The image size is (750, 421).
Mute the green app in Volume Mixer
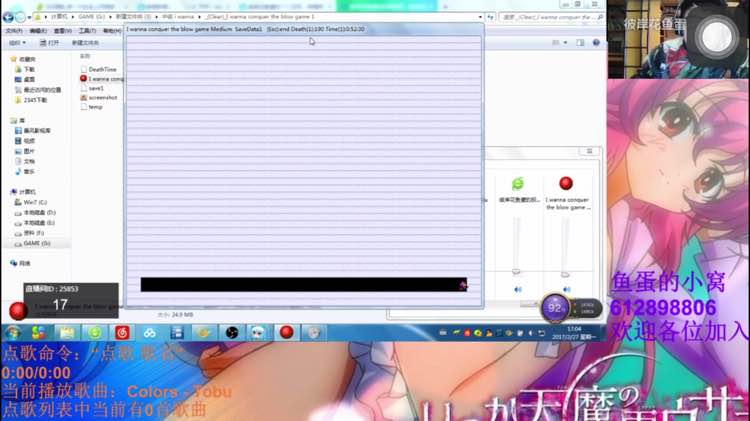tap(518, 289)
